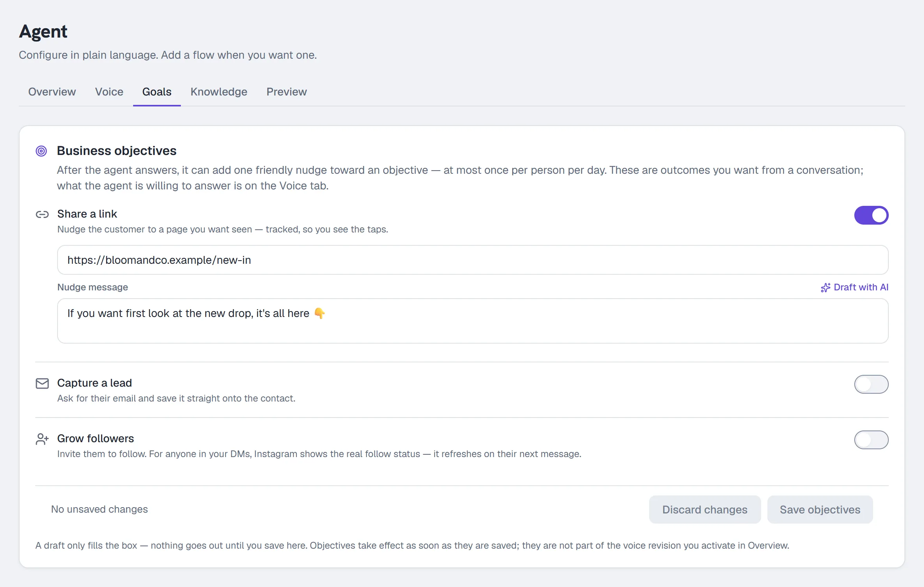Go to the Knowledge tab
Screen dimensions: 924x587
(x=219, y=92)
